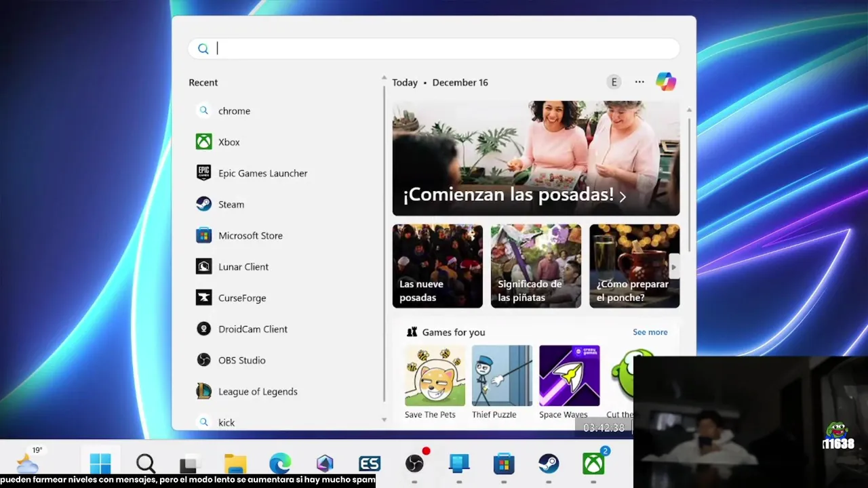
Task: Open the Copilot icon in search panel
Action: pyautogui.click(x=665, y=82)
